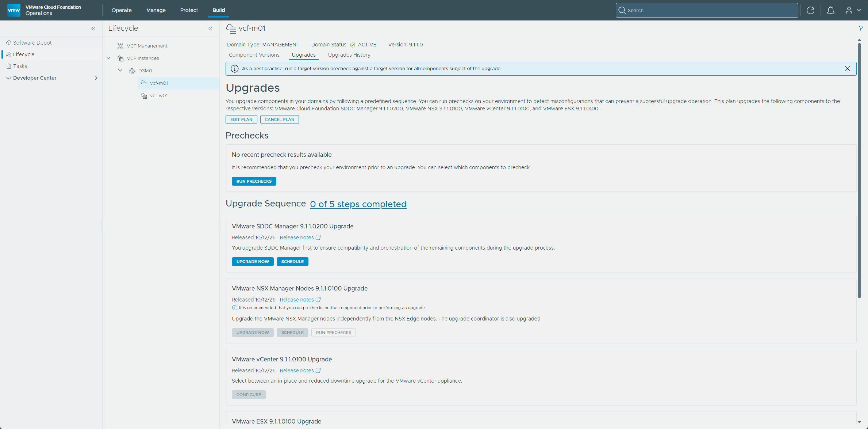Click UPGRADE NOW for SDDC Manager

tap(253, 262)
